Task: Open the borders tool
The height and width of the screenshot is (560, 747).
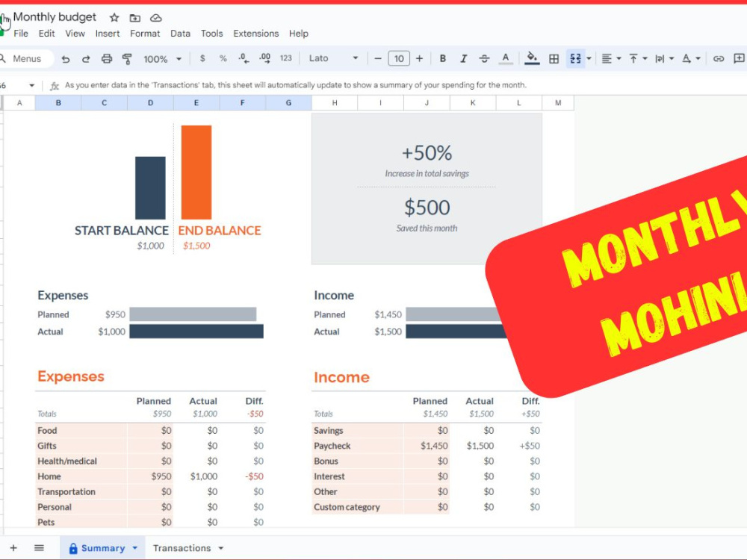Action: (554, 59)
